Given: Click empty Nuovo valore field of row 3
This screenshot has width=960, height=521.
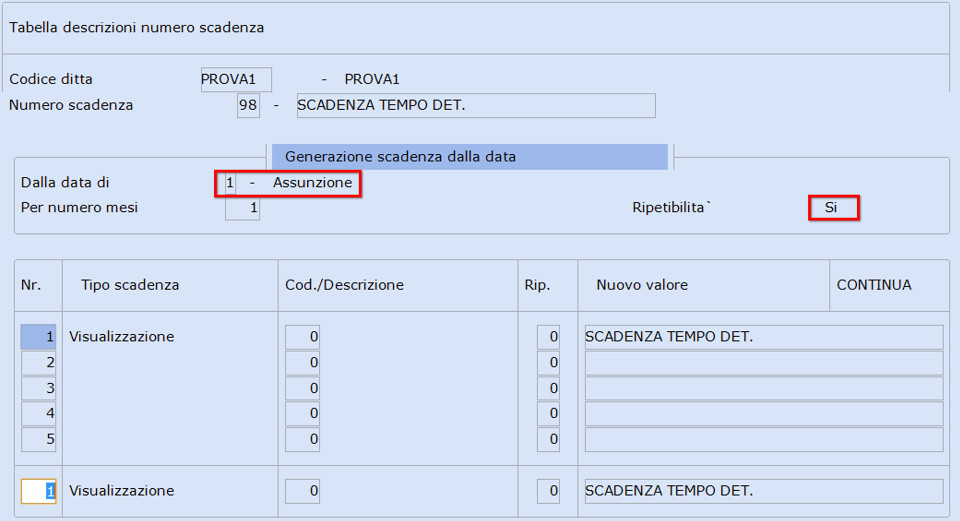Looking at the screenshot, I should pos(764,388).
